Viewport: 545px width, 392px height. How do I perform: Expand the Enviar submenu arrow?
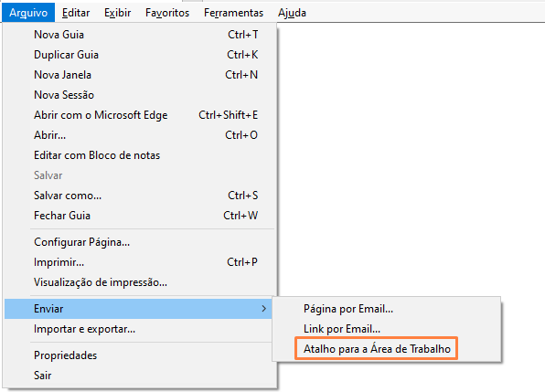pyautogui.click(x=263, y=309)
